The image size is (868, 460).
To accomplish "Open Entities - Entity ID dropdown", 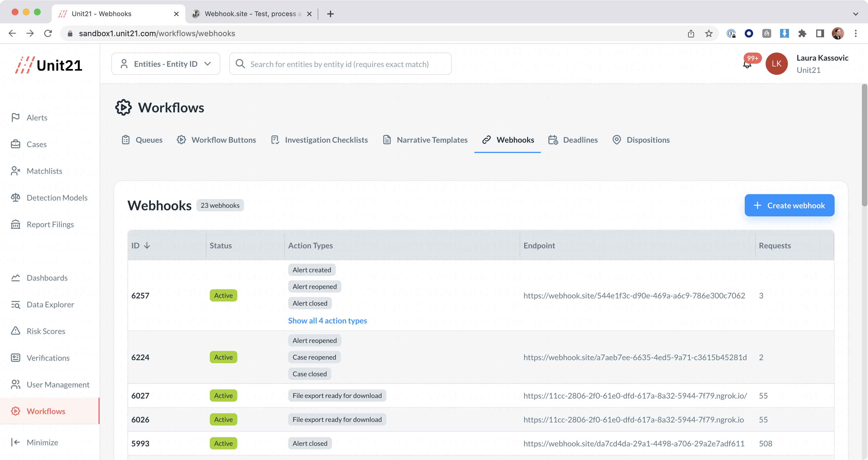I will [166, 64].
